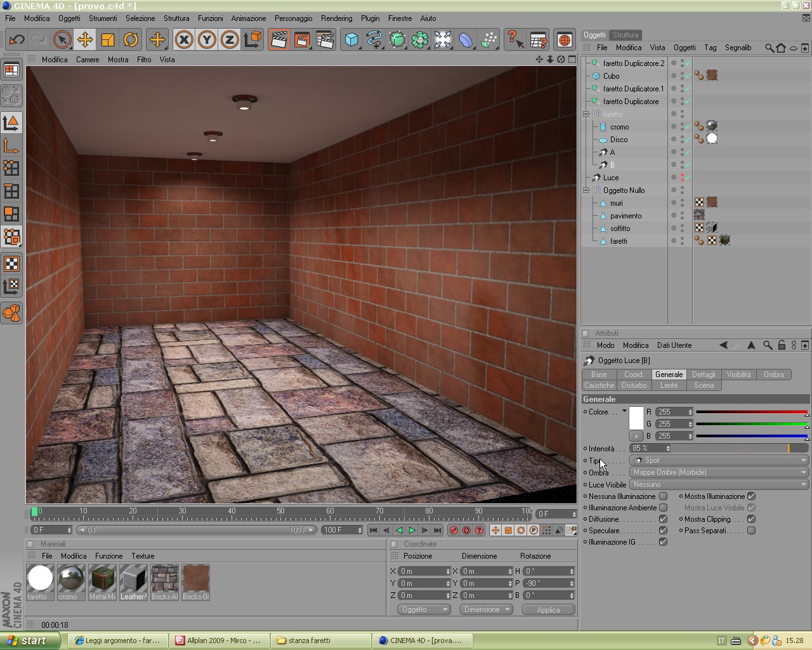Click the Windows start button
Screen dimensions: 812x650
[30, 640]
